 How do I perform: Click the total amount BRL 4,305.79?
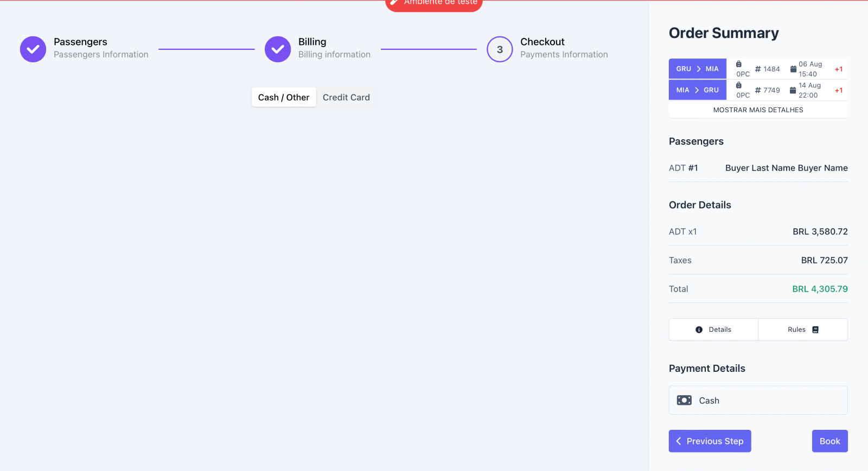click(820, 289)
